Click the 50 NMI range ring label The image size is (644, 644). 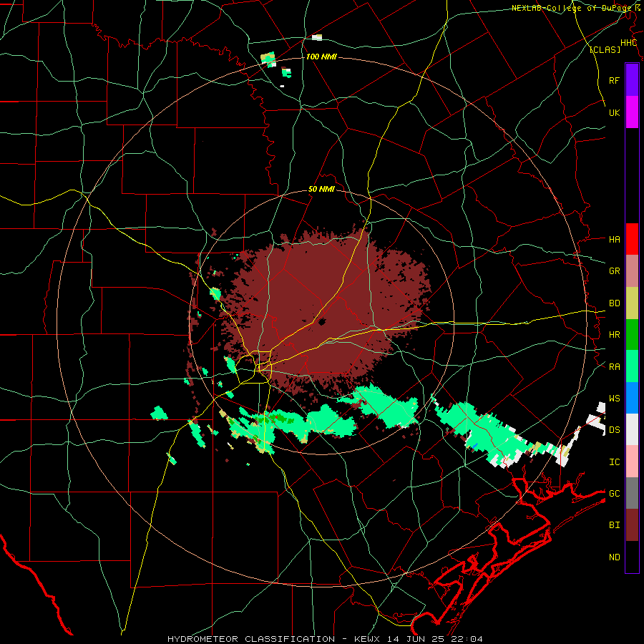(321, 189)
